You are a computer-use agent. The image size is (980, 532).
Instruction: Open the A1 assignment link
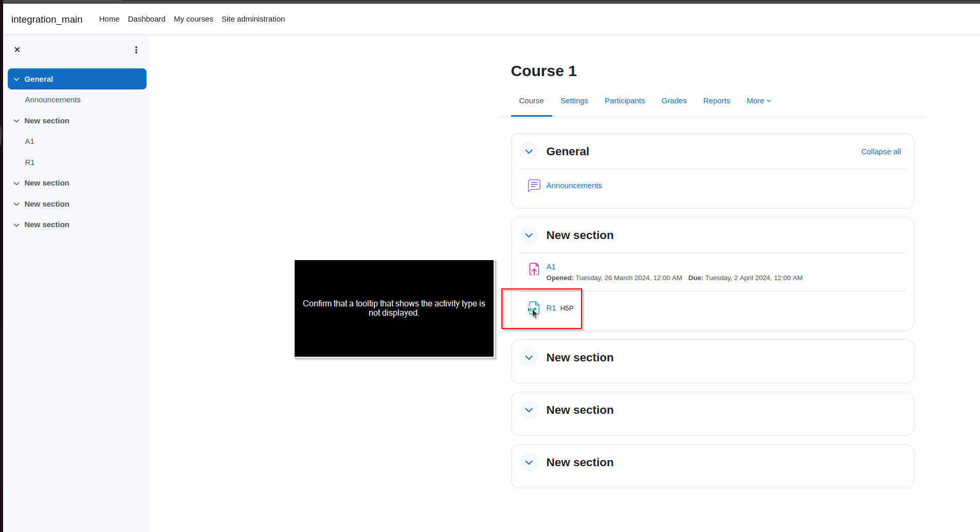551,267
